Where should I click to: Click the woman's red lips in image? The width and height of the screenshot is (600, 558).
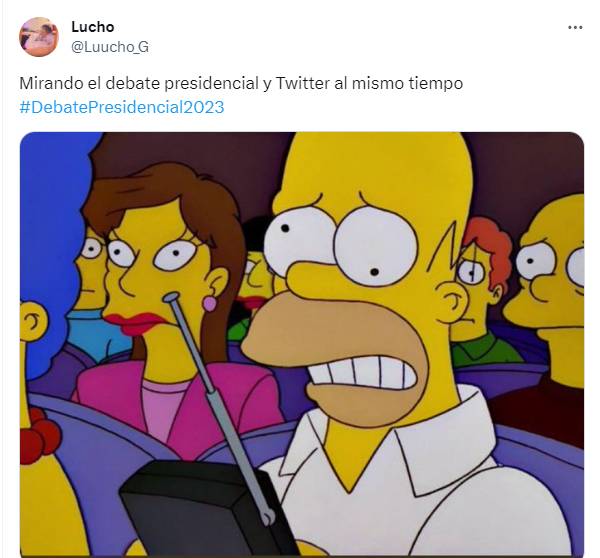point(134,323)
